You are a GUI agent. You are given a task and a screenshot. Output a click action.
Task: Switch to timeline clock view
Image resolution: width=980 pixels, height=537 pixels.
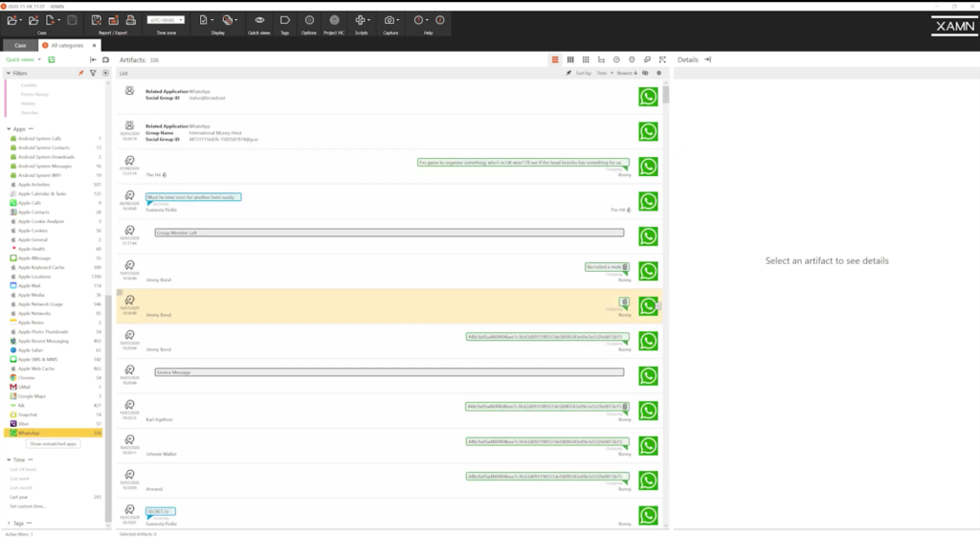tap(616, 60)
